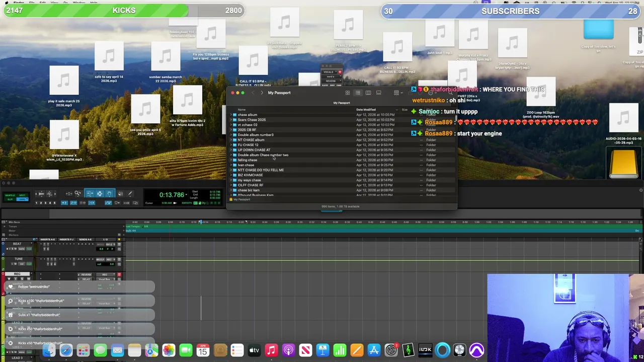Viewport: 644px width, 362px height.
Task: Open the main counter format dropdown
Action: click(x=186, y=195)
